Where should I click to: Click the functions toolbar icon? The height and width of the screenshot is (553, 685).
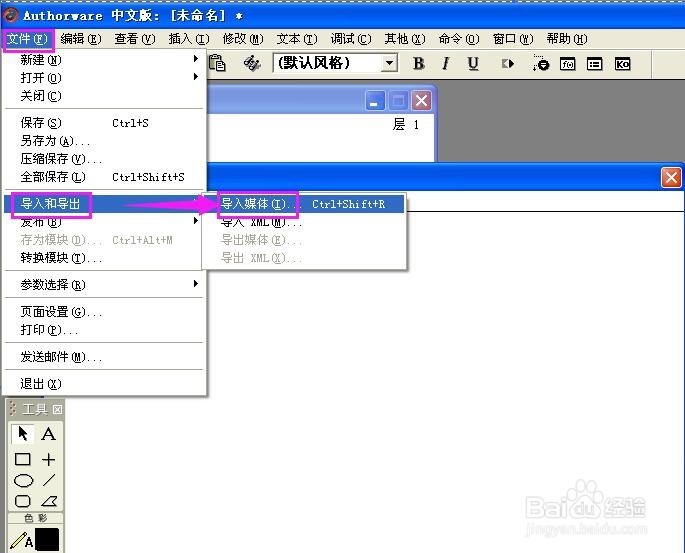pyautogui.click(x=567, y=64)
